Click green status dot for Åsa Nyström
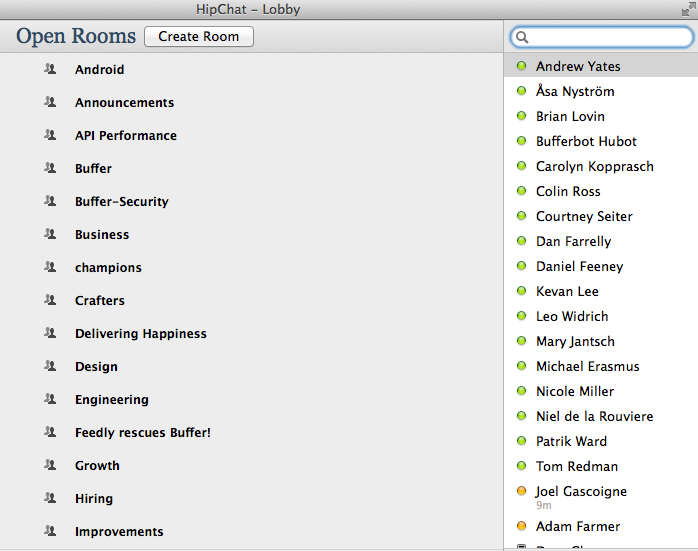This screenshot has width=698, height=551. pos(521,91)
